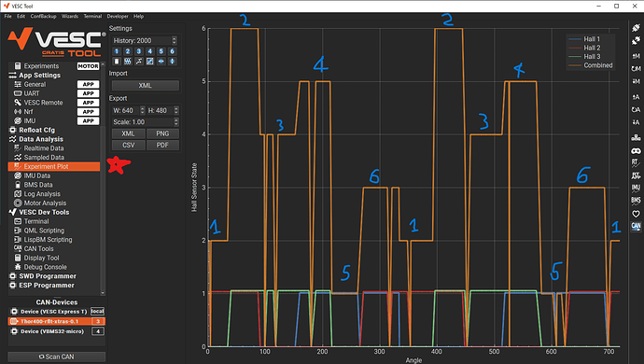
Task: Click the RT APP data icon in right toolbar
Action: 636,175
